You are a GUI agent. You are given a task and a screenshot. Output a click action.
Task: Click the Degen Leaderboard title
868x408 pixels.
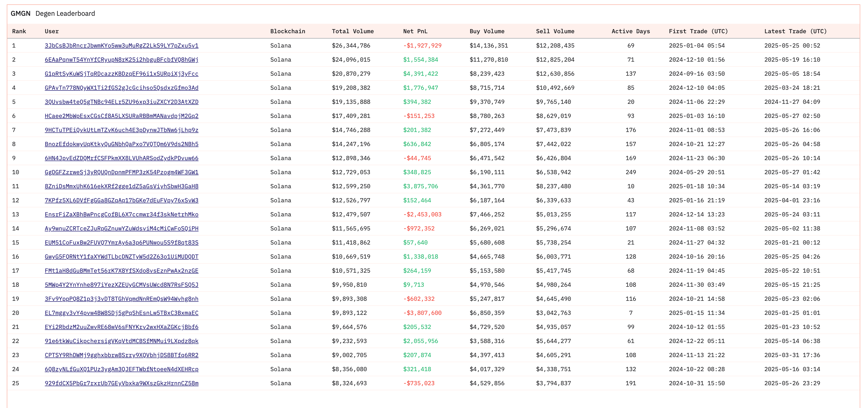(x=65, y=14)
